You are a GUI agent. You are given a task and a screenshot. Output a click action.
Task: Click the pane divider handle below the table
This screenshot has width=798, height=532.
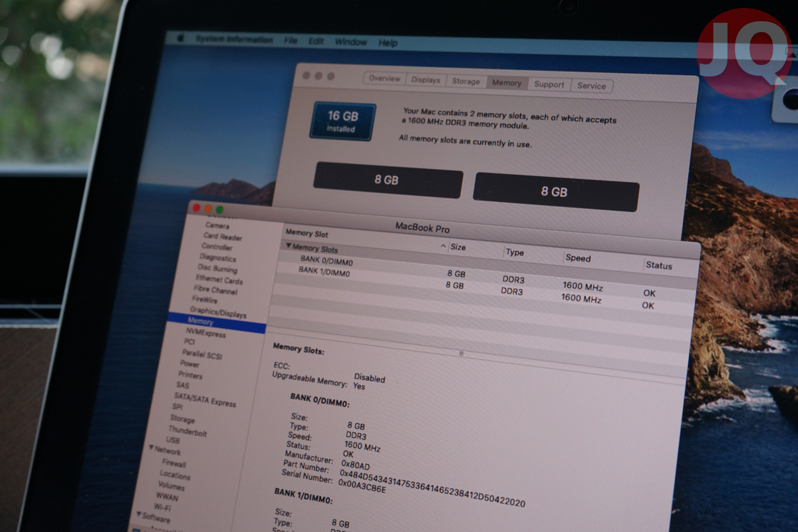tap(462, 354)
